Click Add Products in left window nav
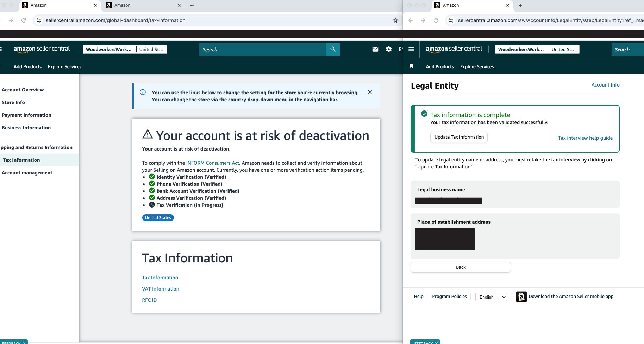Screen dimensions: 644x344 27,66
